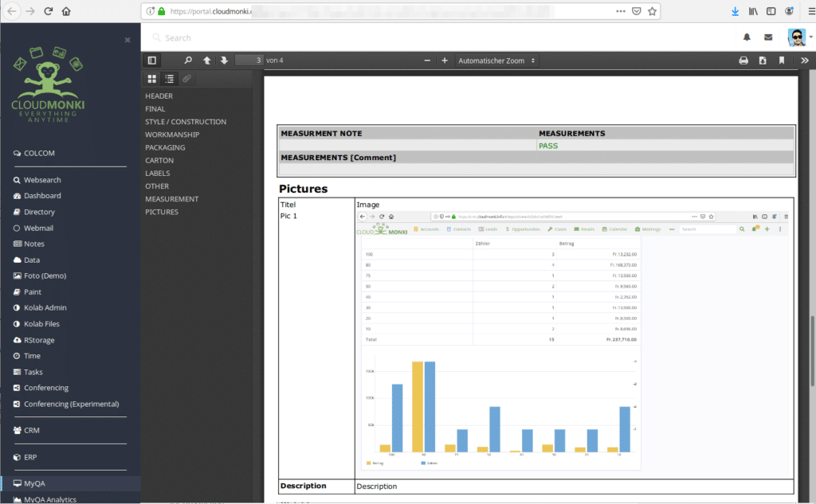The image size is (816, 504).
Task: Jump to STYLE / CONSTRUCTION section
Action: pos(186,122)
